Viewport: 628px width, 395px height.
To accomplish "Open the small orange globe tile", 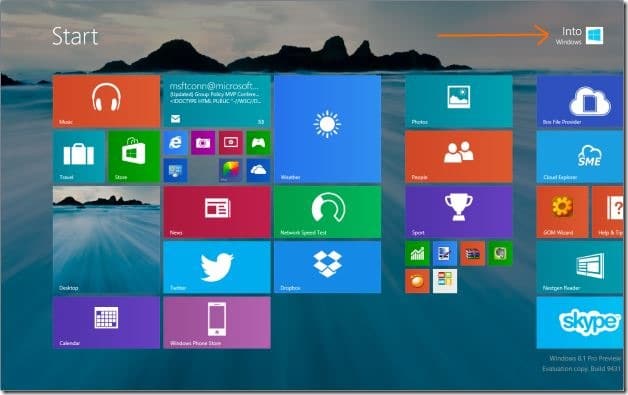I will (x=417, y=281).
